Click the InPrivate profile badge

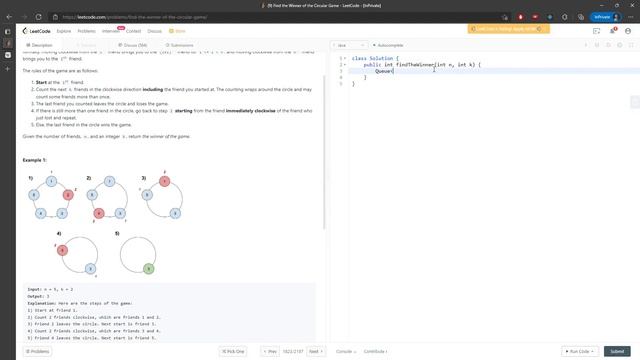pyautogui.click(x=606, y=17)
